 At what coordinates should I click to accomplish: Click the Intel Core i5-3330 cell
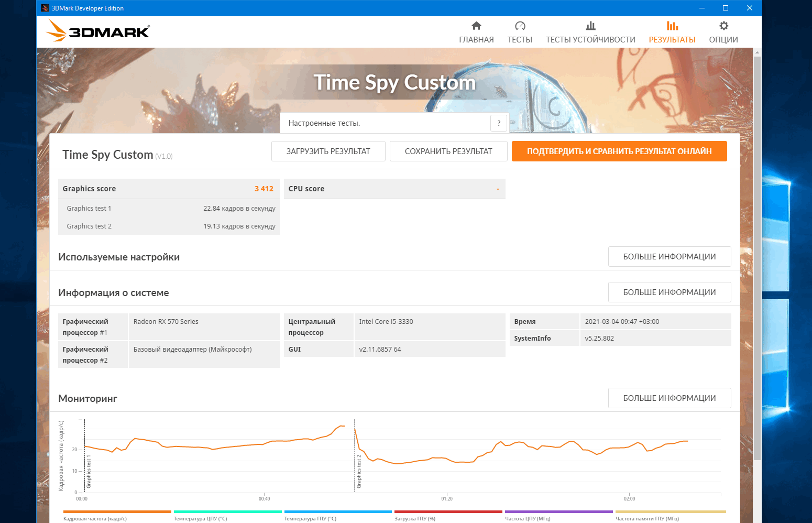click(x=430, y=326)
